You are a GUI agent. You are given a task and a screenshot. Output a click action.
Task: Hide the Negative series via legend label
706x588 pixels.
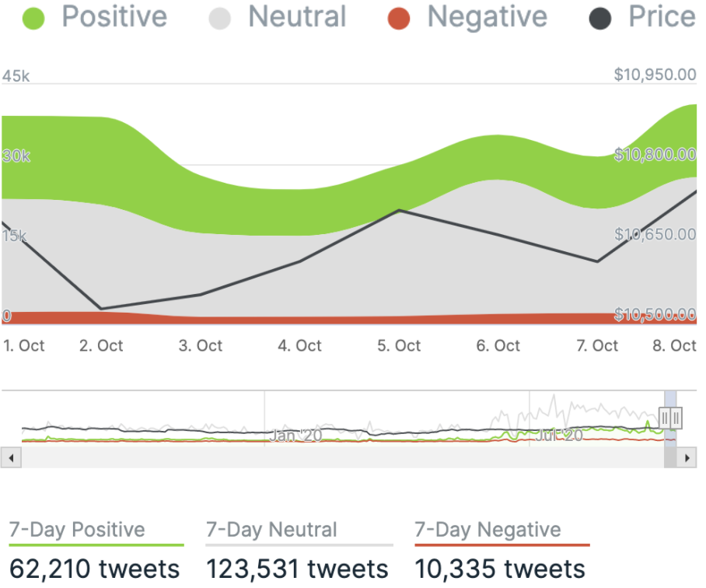click(x=488, y=17)
